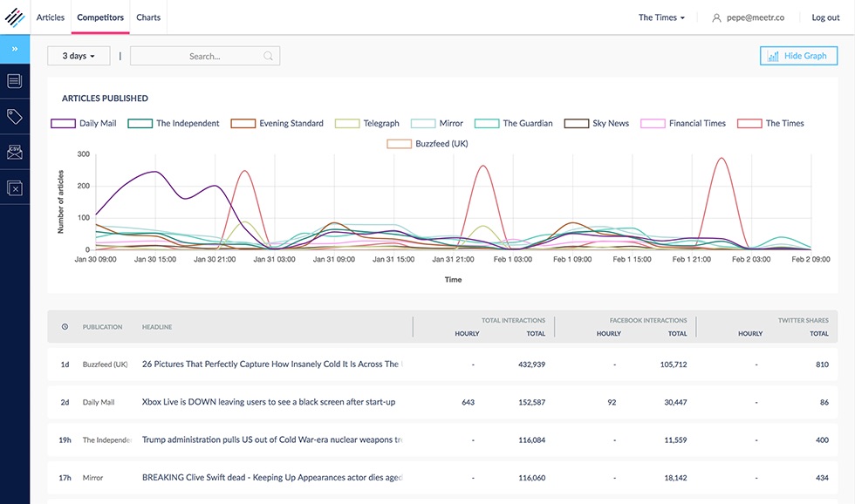Click the user profile icon
Viewport: 855px width, 504px height.
pos(716,18)
